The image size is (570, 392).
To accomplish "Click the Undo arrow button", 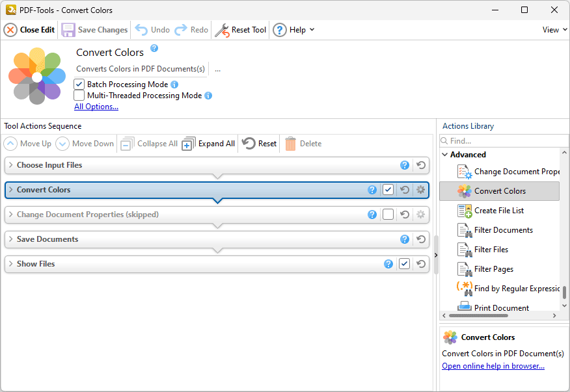I will (x=152, y=30).
